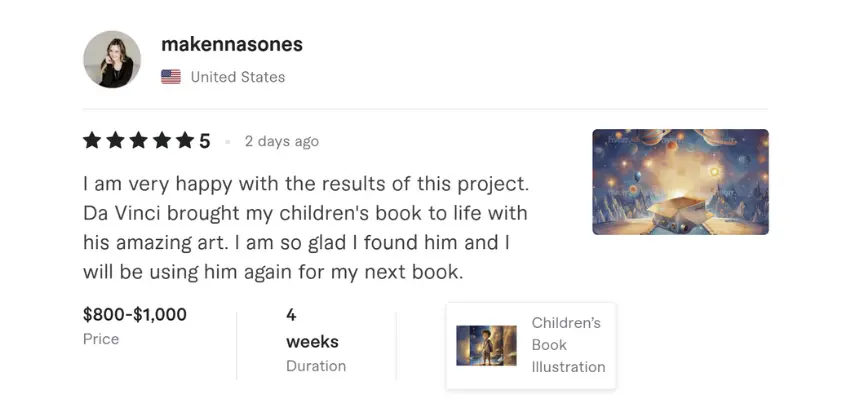Click the "2 days ago" timestamp
This screenshot has width=850, height=420.
(x=281, y=141)
